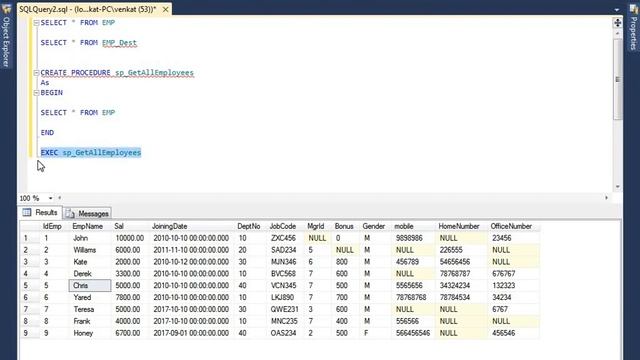Viewport: 640px width, 360px height.
Task: Click the HomeNumber column header
Action: coord(462,226)
